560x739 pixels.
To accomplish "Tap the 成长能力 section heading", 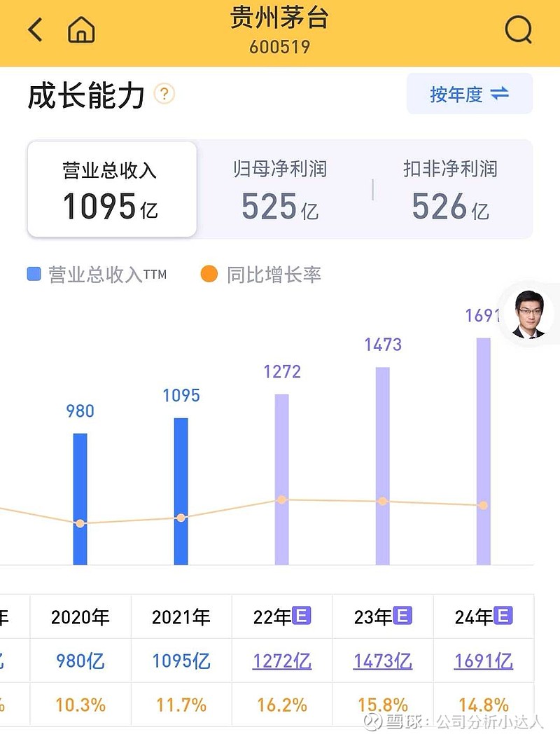I will (x=86, y=96).
